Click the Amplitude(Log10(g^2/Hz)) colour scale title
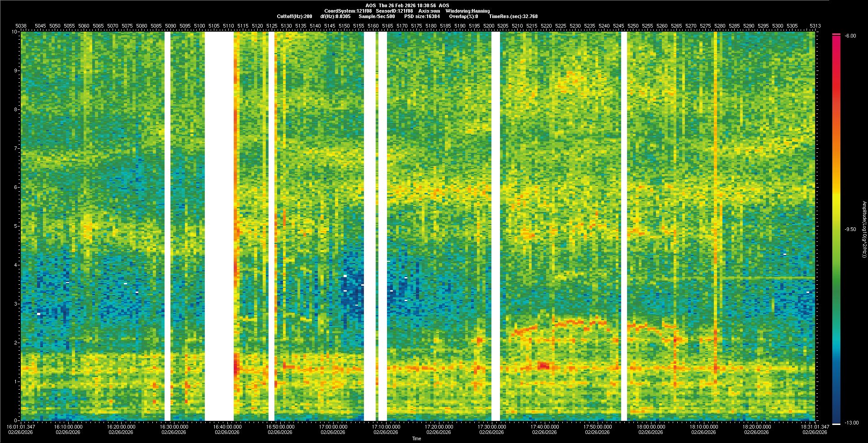The image size is (868, 443). [863, 229]
